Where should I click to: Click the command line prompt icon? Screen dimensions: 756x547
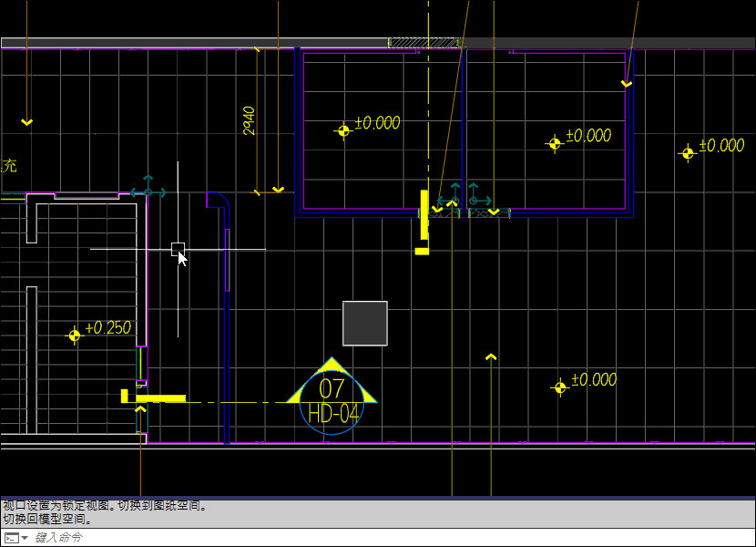point(10,538)
